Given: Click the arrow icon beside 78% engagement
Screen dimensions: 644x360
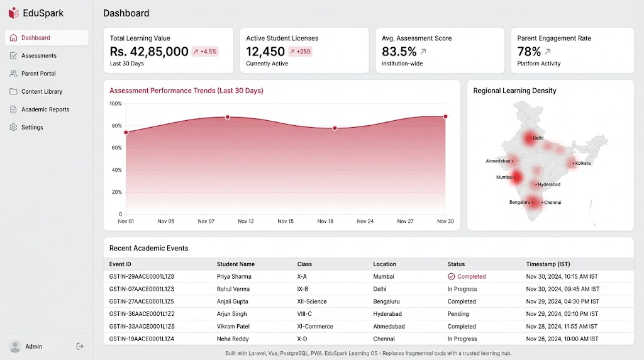Looking at the screenshot, I should click(548, 52).
